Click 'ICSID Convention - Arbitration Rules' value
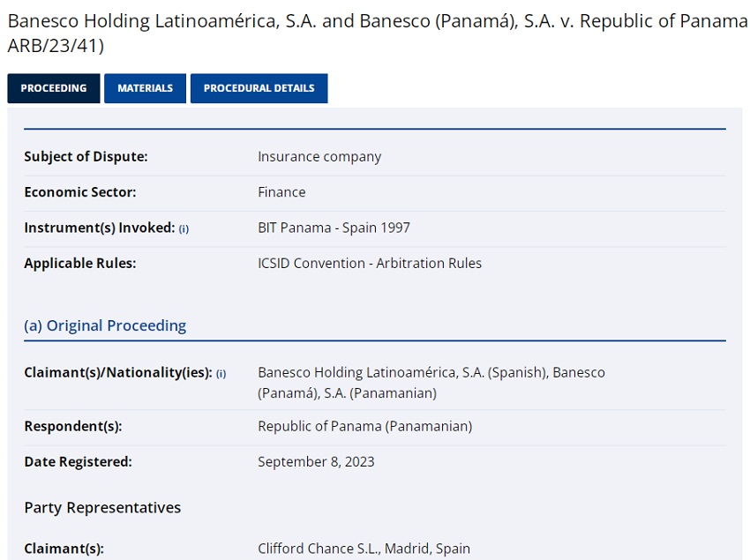750x560 pixels. coord(370,263)
